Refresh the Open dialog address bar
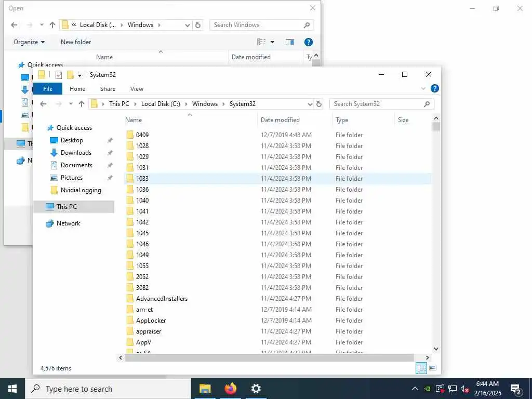Screen dimensions: 532x399 click(x=198, y=25)
